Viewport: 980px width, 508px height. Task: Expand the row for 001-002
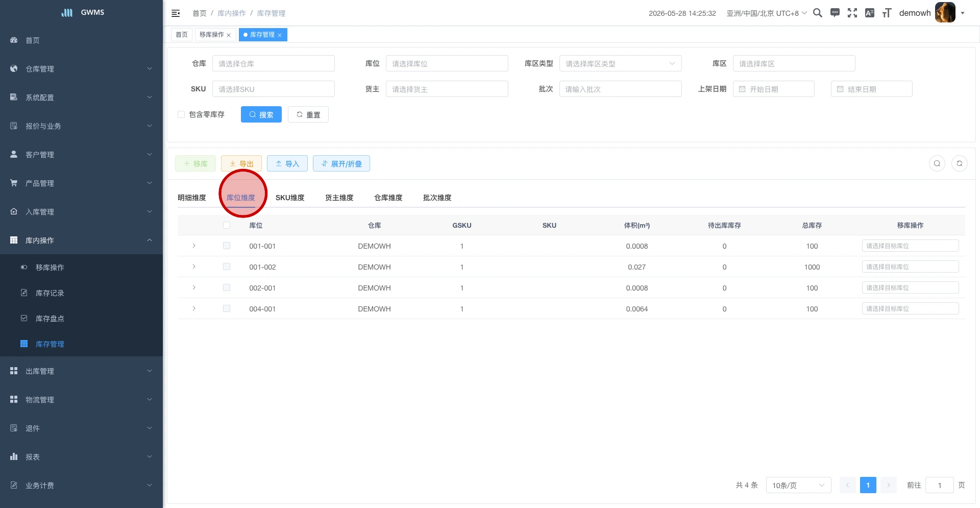coord(194,267)
